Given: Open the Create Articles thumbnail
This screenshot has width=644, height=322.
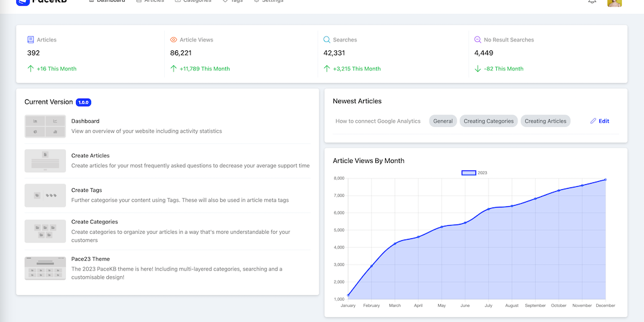Looking at the screenshot, I should [x=45, y=160].
